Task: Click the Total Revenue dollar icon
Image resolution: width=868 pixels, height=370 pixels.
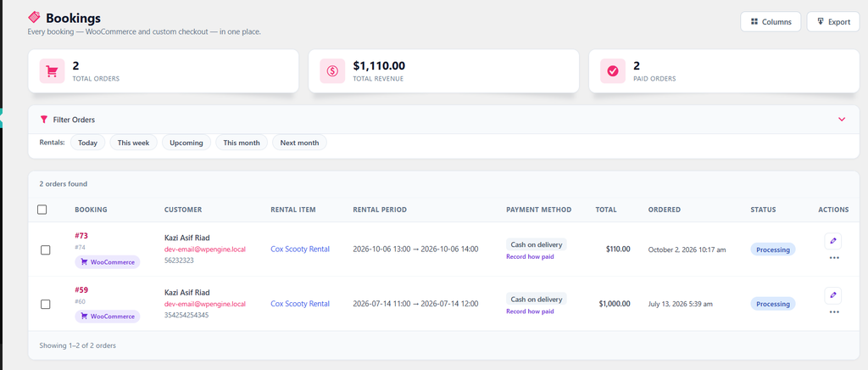Action: (x=332, y=71)
